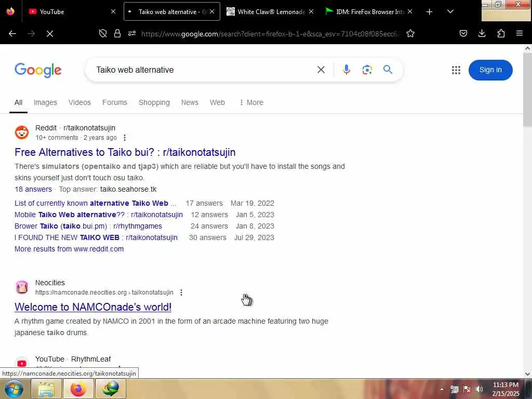532x399 pixels.
Task: Open options dots for Neocities result
Action: click(181, 292)
